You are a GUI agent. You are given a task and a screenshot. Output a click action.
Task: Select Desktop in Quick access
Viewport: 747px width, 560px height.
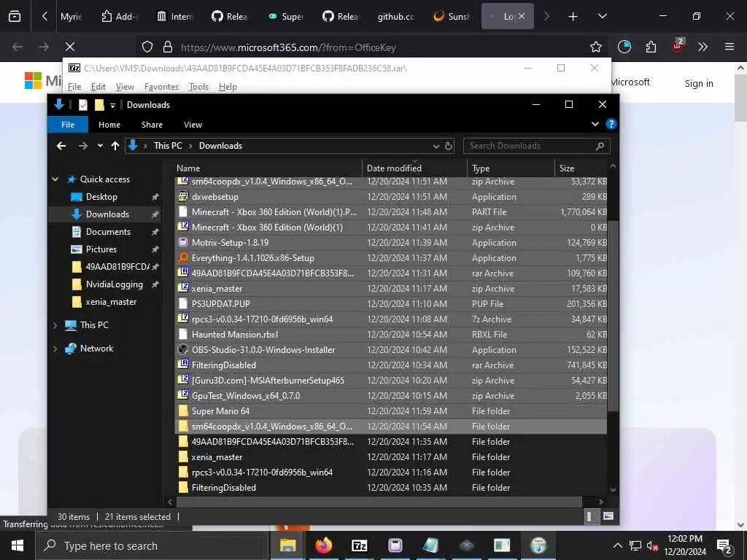[101, 197]
